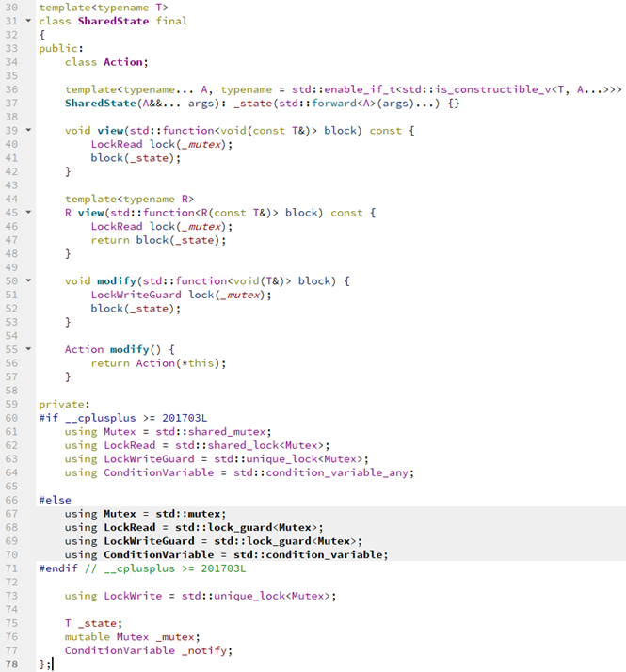This screenshot has height=672, width=626.
Task: Click 'T _state;' member declaration
Action: [93, 624]
